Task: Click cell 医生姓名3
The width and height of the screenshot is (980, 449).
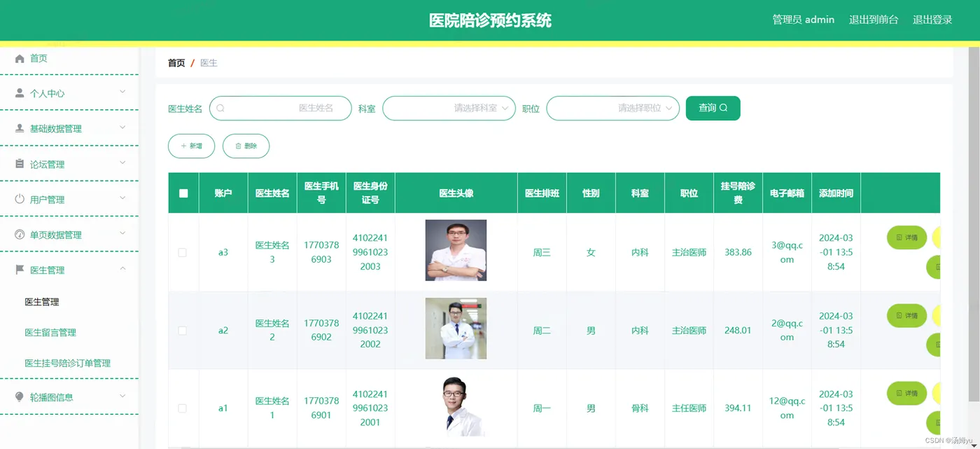Action: [272, 252]
